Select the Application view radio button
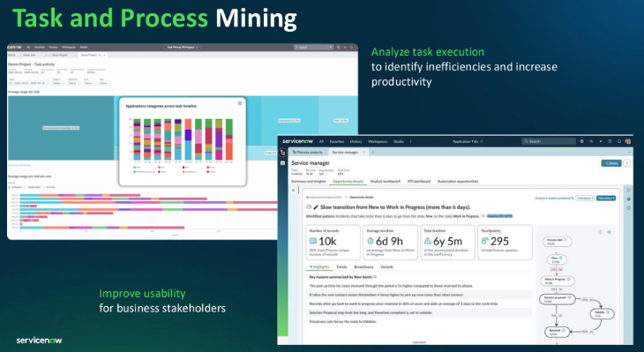Image resolution: width=644 pixels, height=352 pixels. coord(26,187)
